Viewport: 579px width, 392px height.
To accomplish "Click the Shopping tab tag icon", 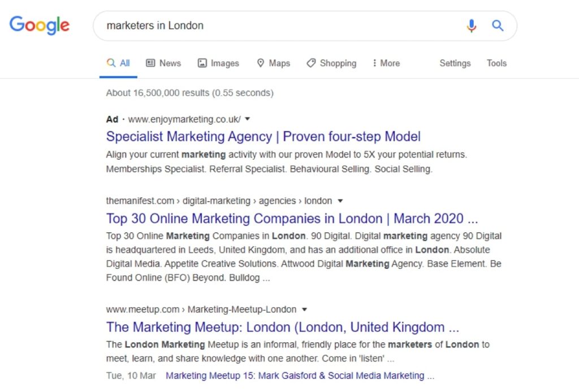I will [x=311, y=63].
